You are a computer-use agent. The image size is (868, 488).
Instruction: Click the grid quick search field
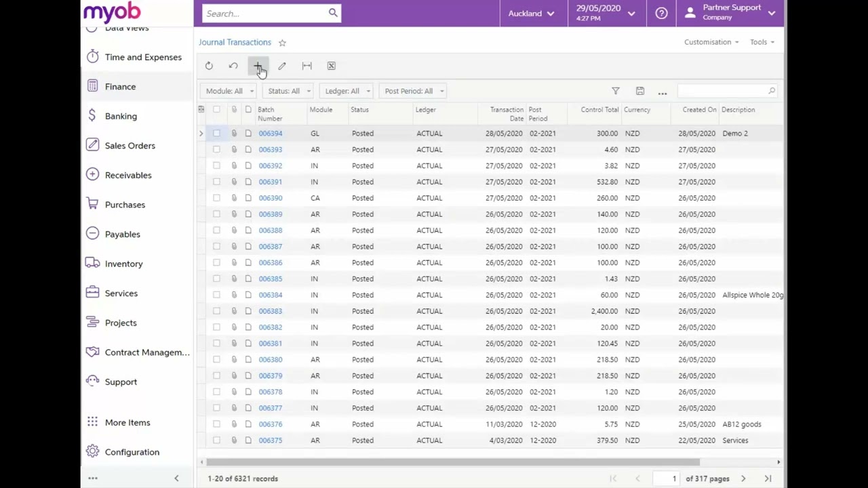click(x=723, y=91)
